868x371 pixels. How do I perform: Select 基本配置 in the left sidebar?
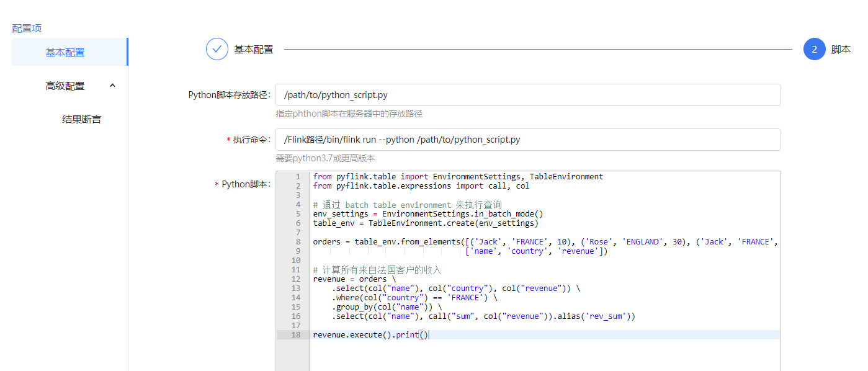coord(65,52)
